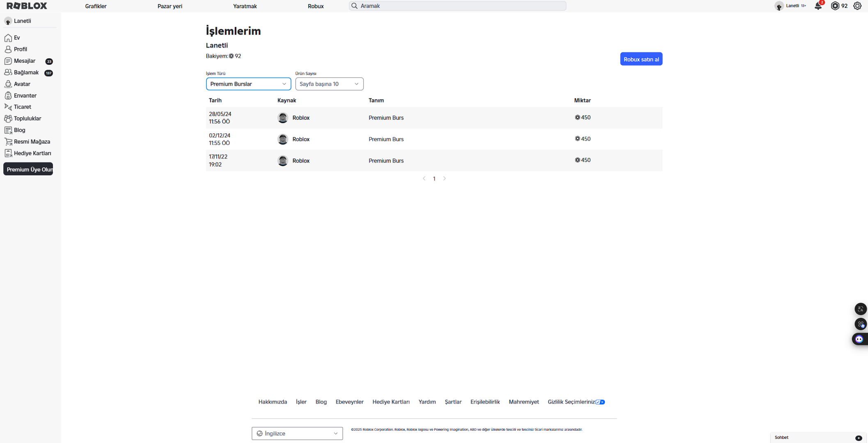Click the Hediye Kartları icon in the sidebar
The image size is (868, 443).
pyautogui.click(x=8, y=153)
